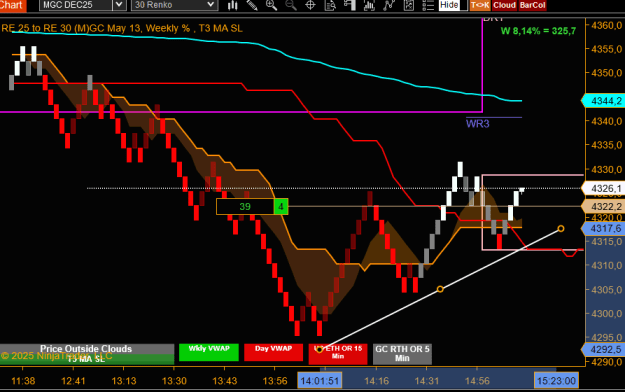Click the box showing 39
Screen dimensions: 625x392
245,207
